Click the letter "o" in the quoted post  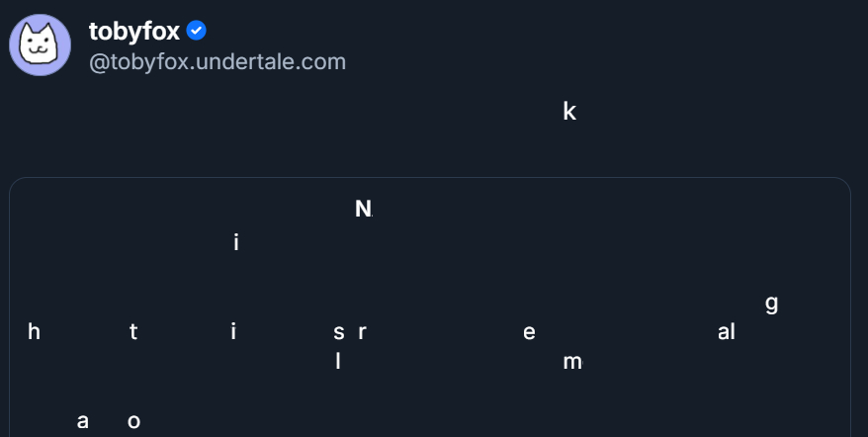pos(134,422)
